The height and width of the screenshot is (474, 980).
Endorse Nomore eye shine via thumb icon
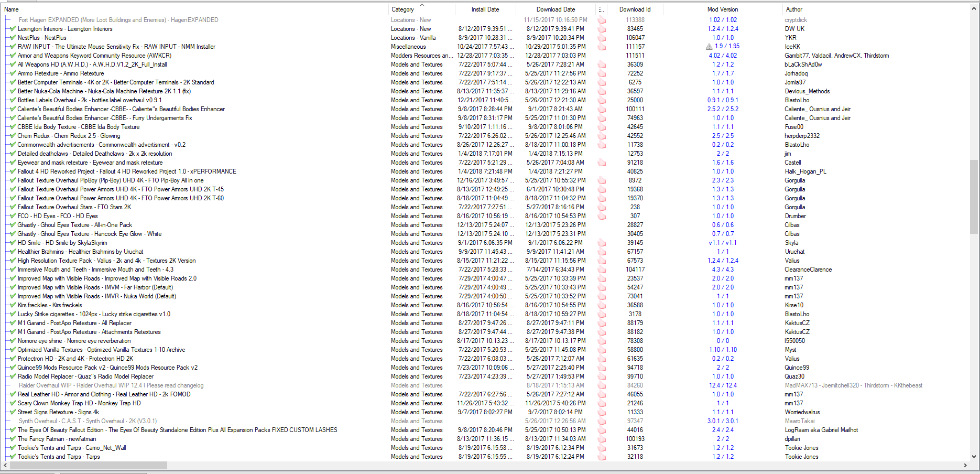[x=602, y=341]
